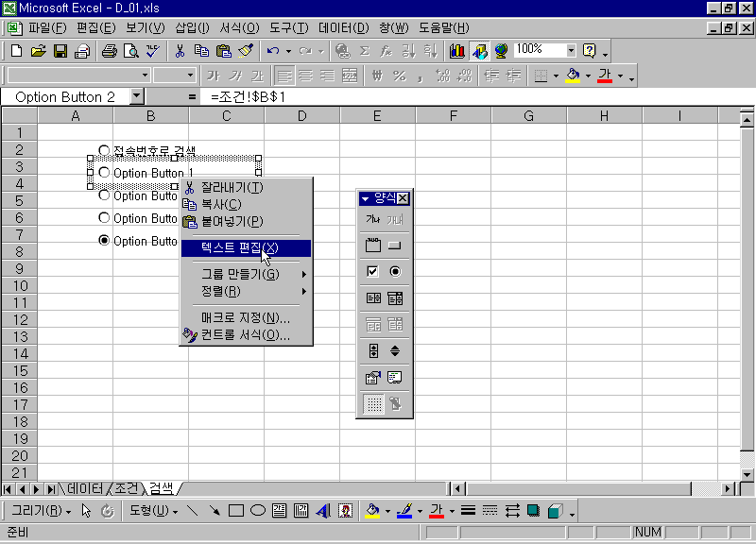756x544 pixels.
Task: Click the Edit Code icon in Forms toolbar
Action: [395, 377]
